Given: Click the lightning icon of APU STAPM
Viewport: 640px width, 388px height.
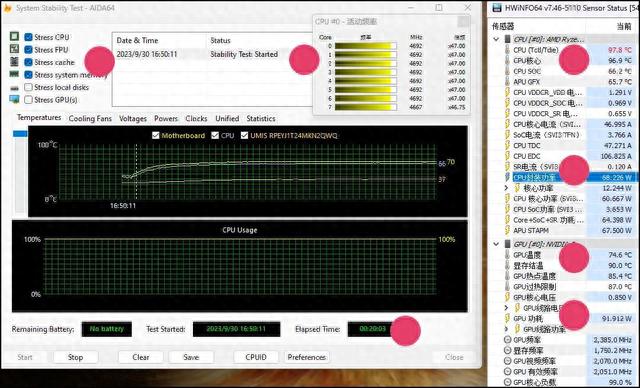Looking at the screenshot, I should click(507, 230).
